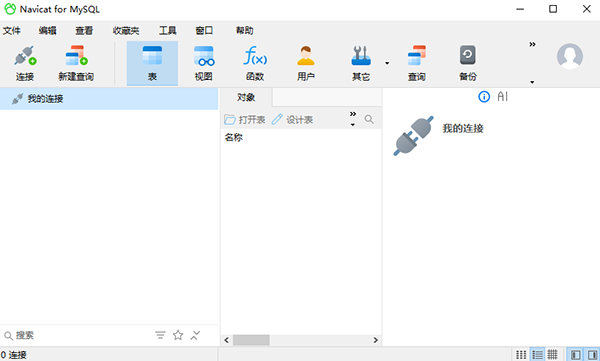Select 我的连接 in the navigation tree
Viewport: 600px width, 361px height.
[109, 99]
